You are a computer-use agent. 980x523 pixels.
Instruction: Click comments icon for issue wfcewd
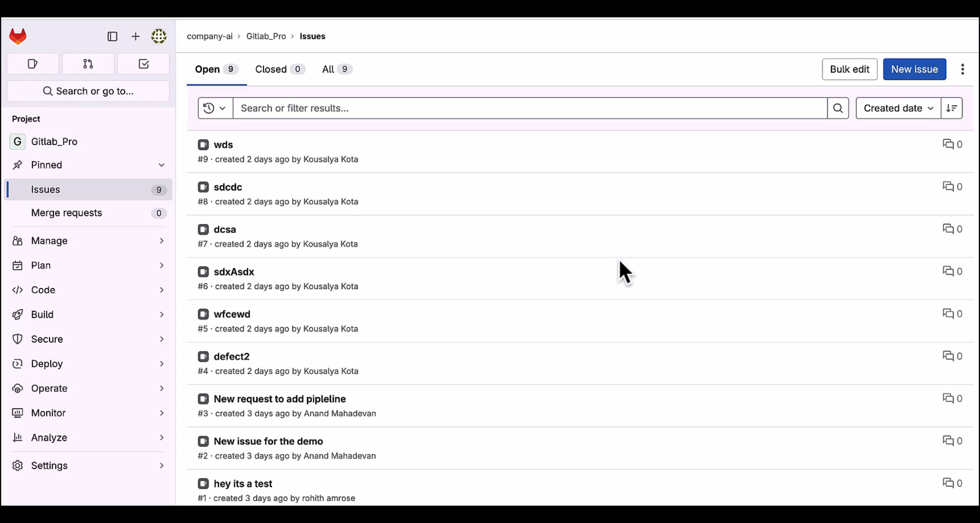tap(948, 314)
